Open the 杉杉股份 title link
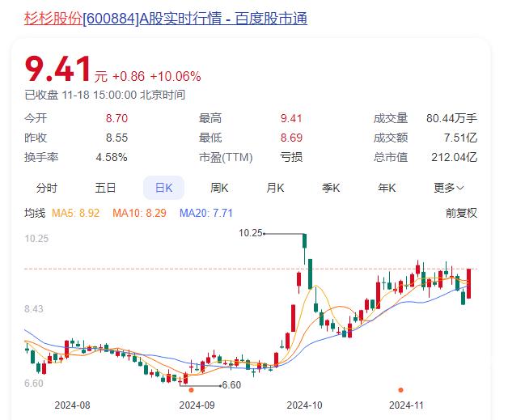Screen dimensions: 508x420 click(53, 18)
